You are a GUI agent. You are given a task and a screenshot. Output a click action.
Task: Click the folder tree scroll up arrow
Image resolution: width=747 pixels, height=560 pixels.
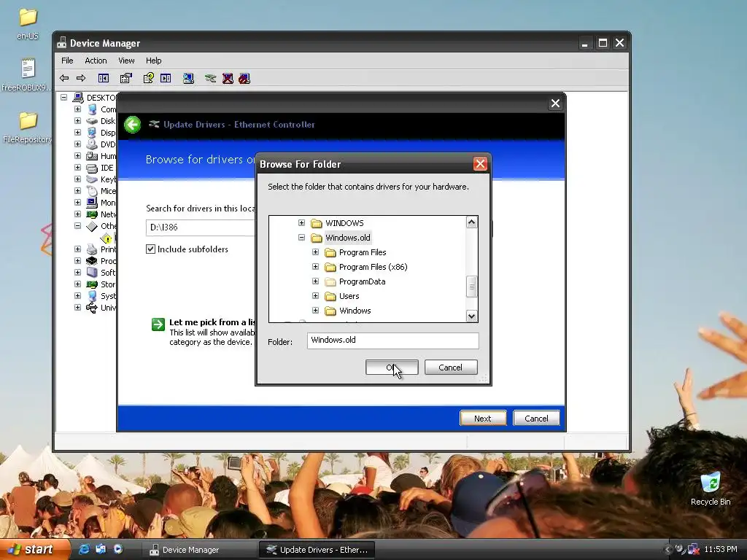pyautogui.click(x=472, y=222)
